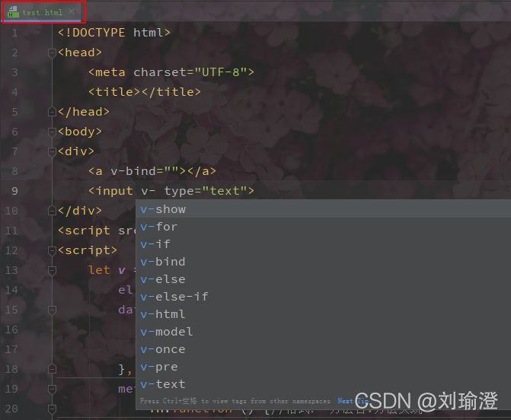Collapse the div tag fold on line 7
The image size is (511, 420).
52,151
